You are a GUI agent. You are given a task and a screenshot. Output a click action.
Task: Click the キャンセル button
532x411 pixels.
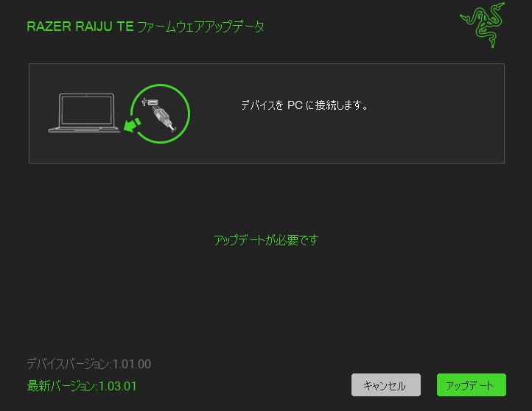point(386,385)
